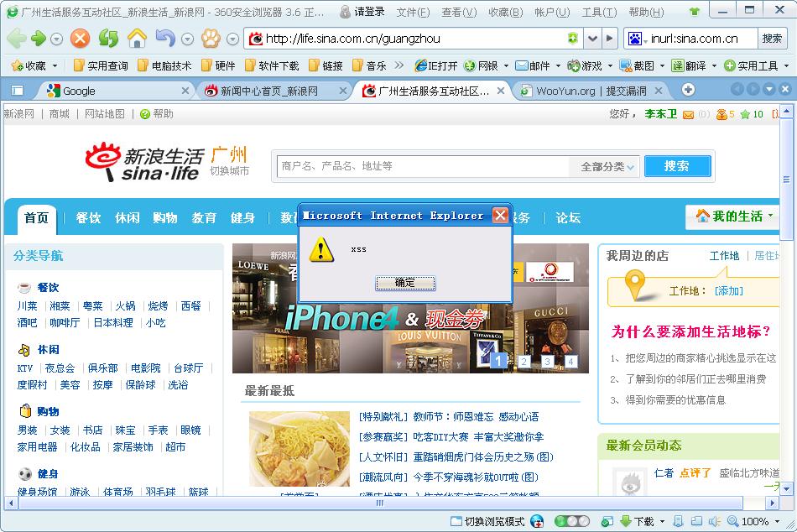
Task: Click the blue Undo arrow icon
Action: pyautogui.click(x=165, y=38)
